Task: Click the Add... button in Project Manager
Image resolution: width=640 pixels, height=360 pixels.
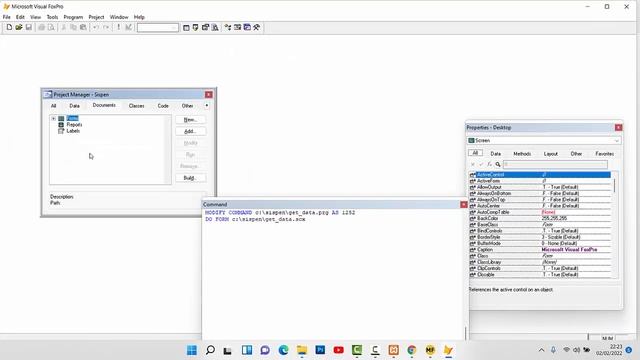Action: coord(190,131)
